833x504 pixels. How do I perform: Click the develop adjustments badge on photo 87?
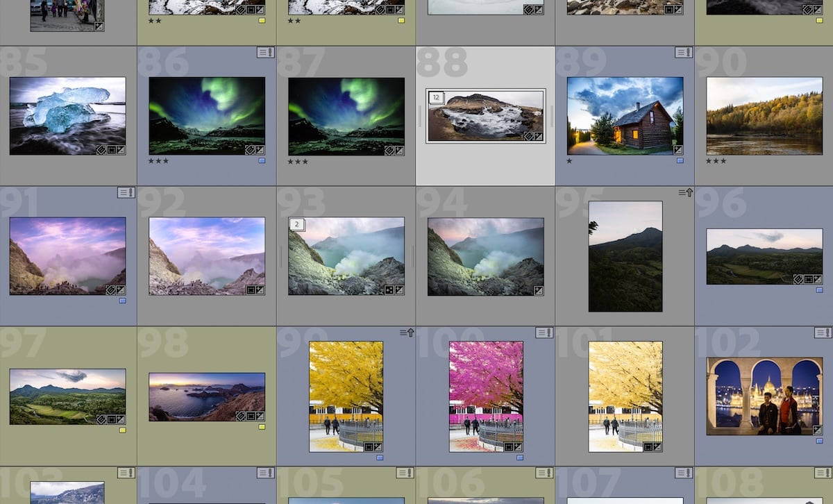point(398,149)
